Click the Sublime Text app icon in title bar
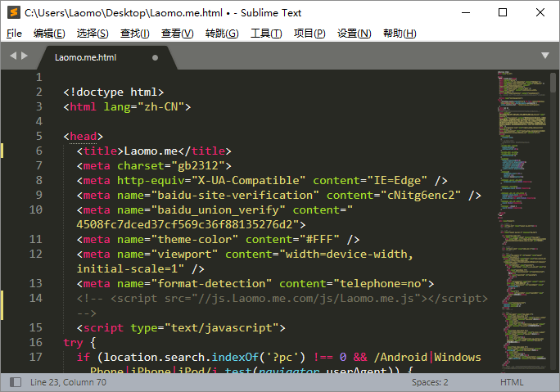 pyautogui.click(x=14, y=12)
